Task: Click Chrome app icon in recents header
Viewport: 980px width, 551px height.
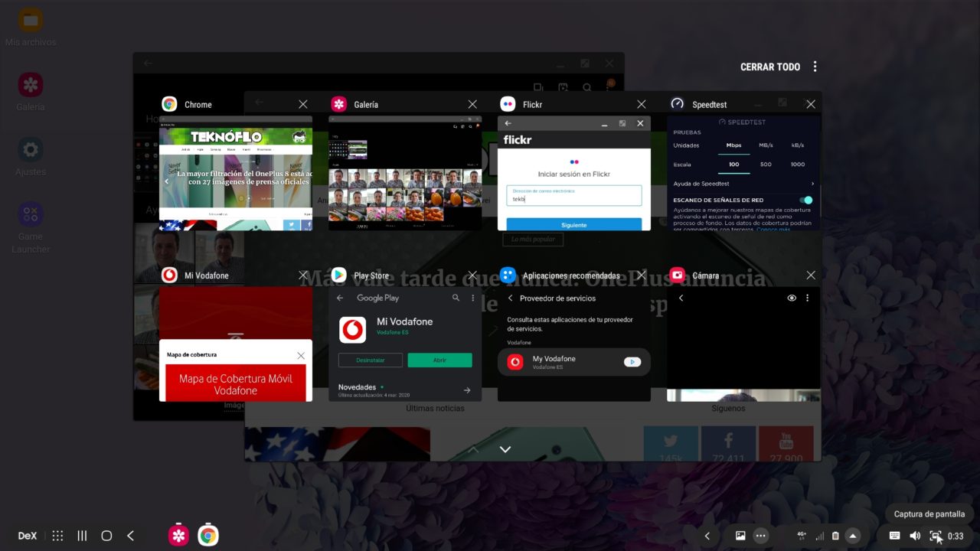Action: [169, 104]
